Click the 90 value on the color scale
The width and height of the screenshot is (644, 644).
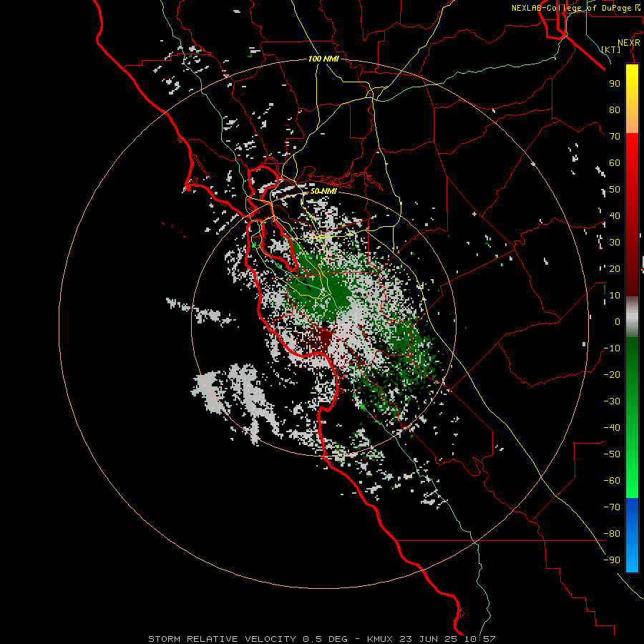(x=615, y=84)
